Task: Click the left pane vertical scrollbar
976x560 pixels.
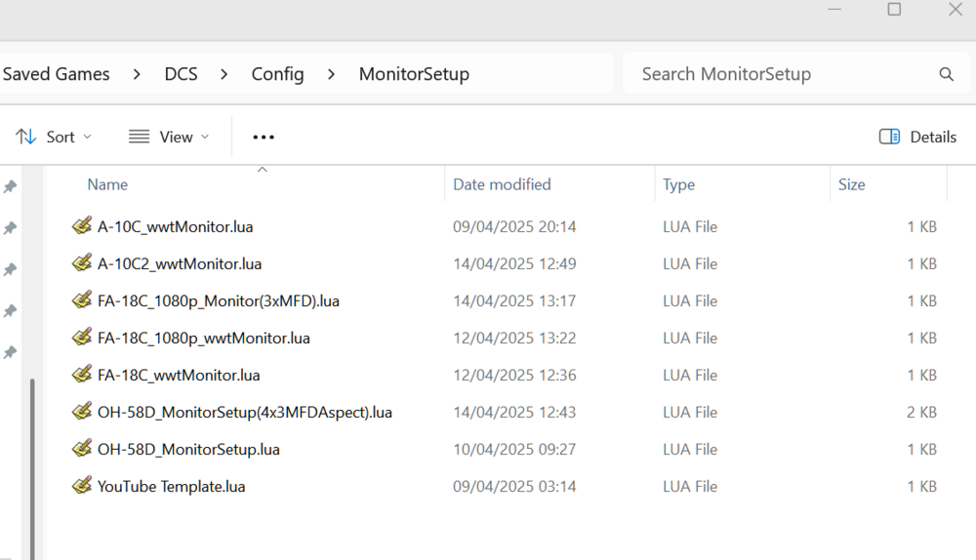Action: tap(32, 459)
